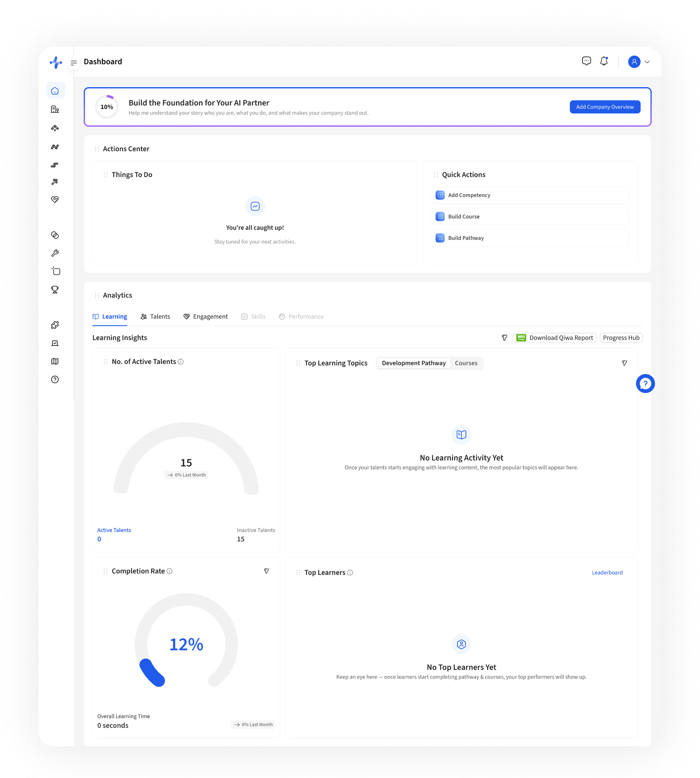
Task: Click Download Qiwa Report button
Action: click(554, 338)
